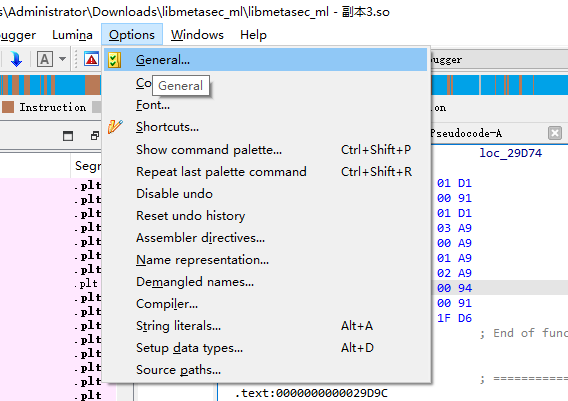Click the Shortcuts pencil icon
The height and width of the screenshot is (401, 568).
[x=115, y=127]
